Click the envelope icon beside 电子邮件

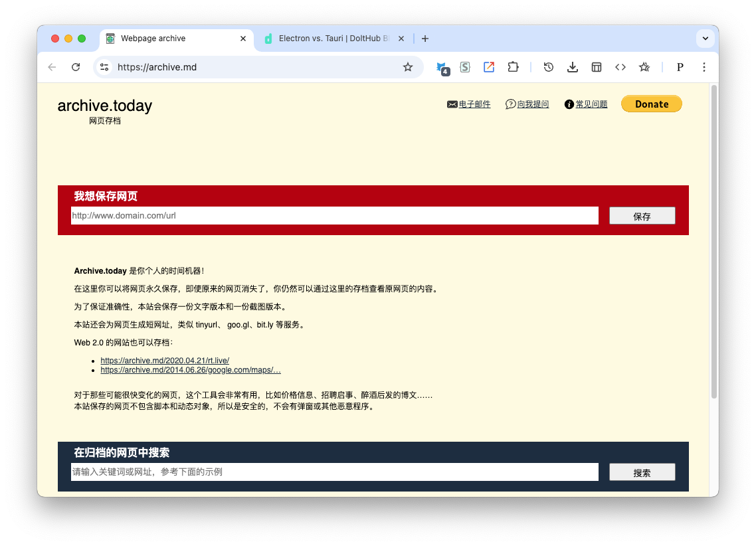pyautogui.click(x=452, y=104)
